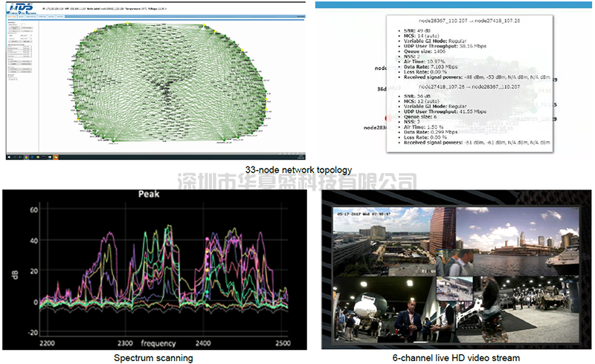Click the 60 dB axis label

pyautogui.click(x=33, y=209)
